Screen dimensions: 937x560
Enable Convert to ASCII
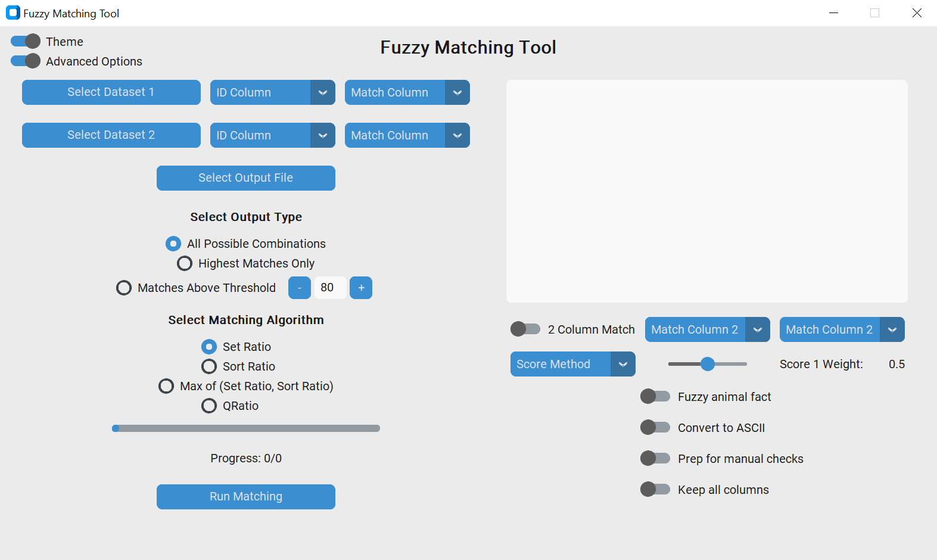click(655, 427)
